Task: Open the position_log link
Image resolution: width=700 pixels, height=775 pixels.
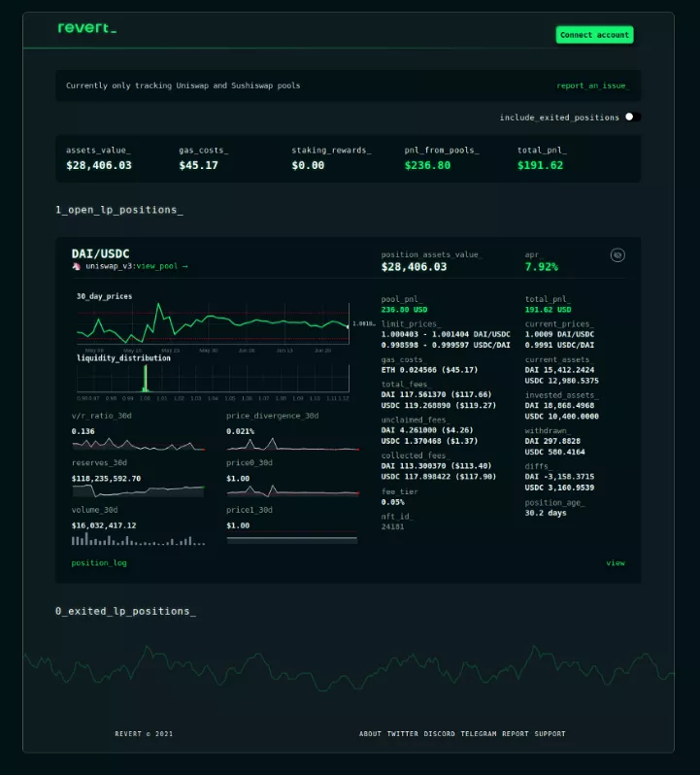Action: pos(99,563)
